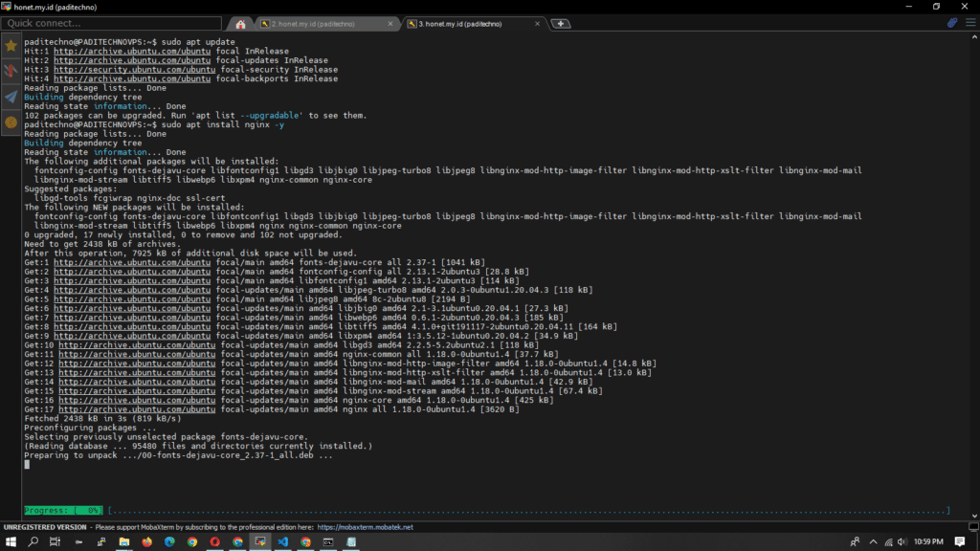980x551 pixels.
Task: Expand hidden icons chevron in system tray
Action: click(873, 541)
